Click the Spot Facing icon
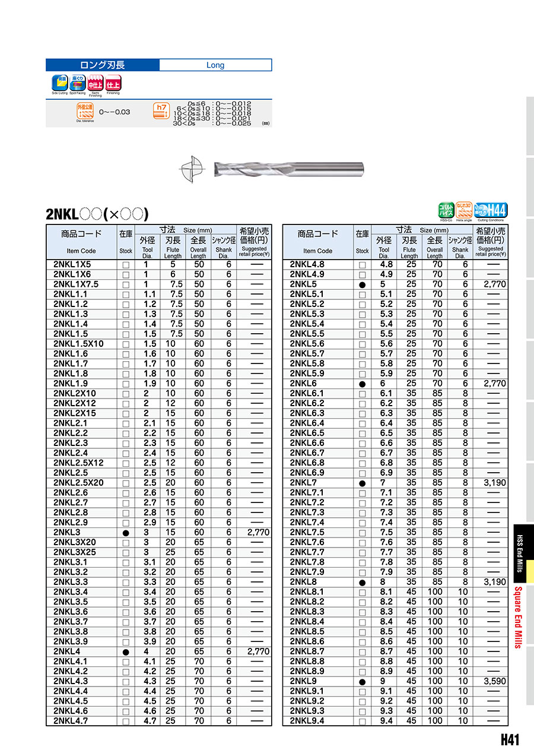Image resolution: width=534 pixels, height=756 pixels. (x=77, y=83)
